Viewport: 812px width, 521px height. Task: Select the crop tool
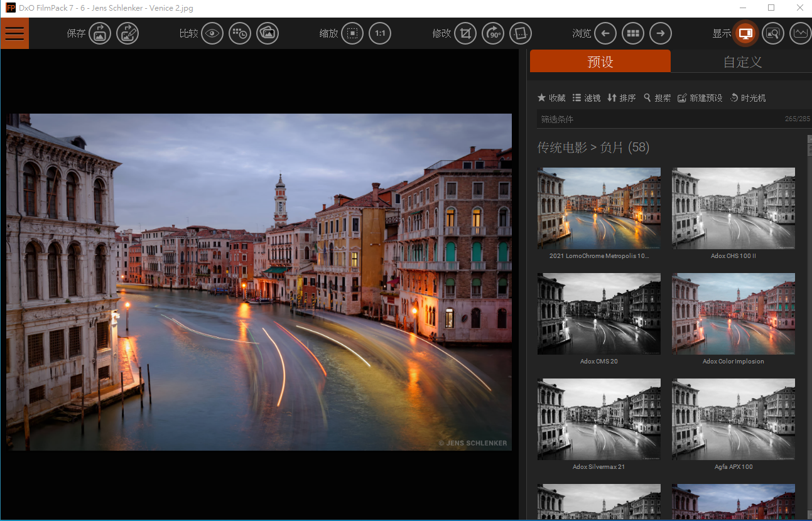[465, 33]
